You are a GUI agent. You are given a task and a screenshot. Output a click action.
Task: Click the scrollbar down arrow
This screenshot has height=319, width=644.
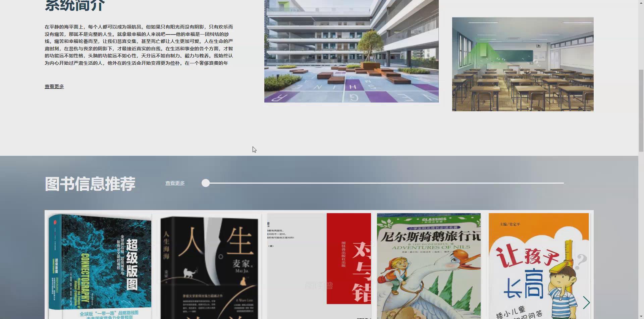click(x=641, y=316)
